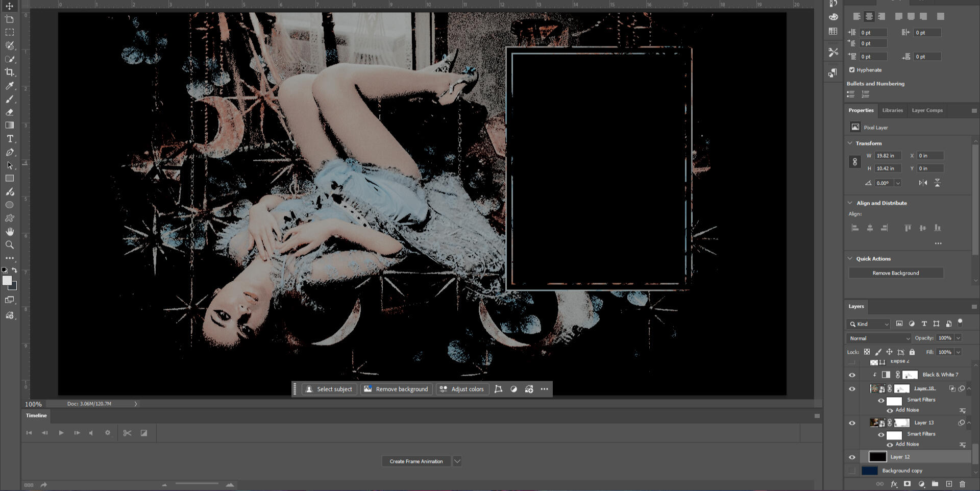Collapse the Align and Distribute section
Screen dimensions: 980x491
850,203
